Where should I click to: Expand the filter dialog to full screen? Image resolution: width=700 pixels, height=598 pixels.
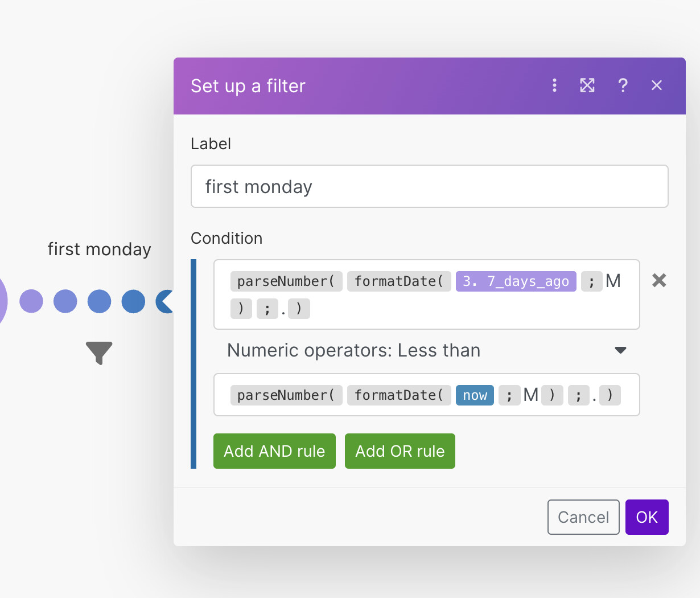click(587, 85)
